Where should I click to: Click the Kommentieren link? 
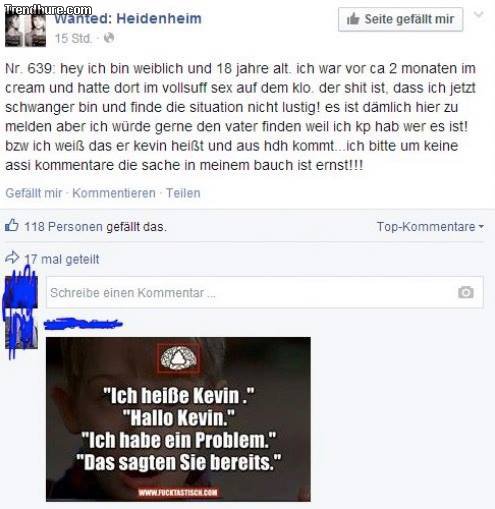[114, 193]
